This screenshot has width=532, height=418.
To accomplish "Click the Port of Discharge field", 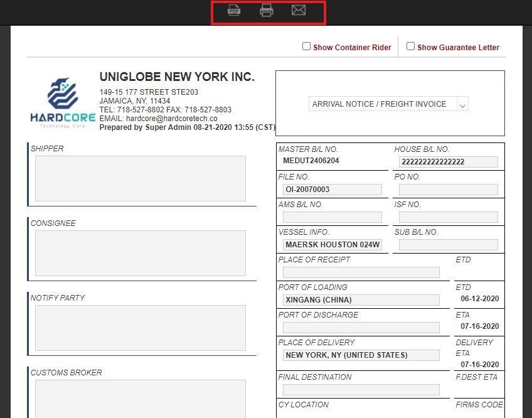I will click(x=361, y=328).
